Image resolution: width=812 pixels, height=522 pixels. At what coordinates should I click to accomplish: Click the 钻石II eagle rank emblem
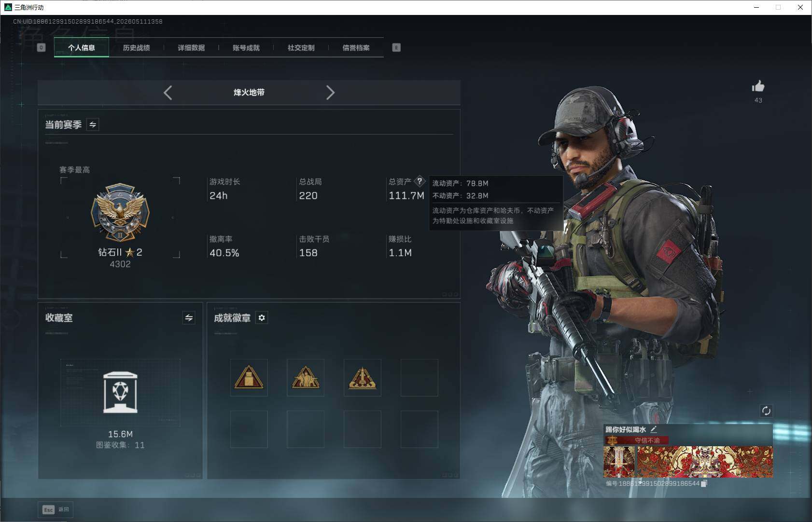tap(120, 212)
